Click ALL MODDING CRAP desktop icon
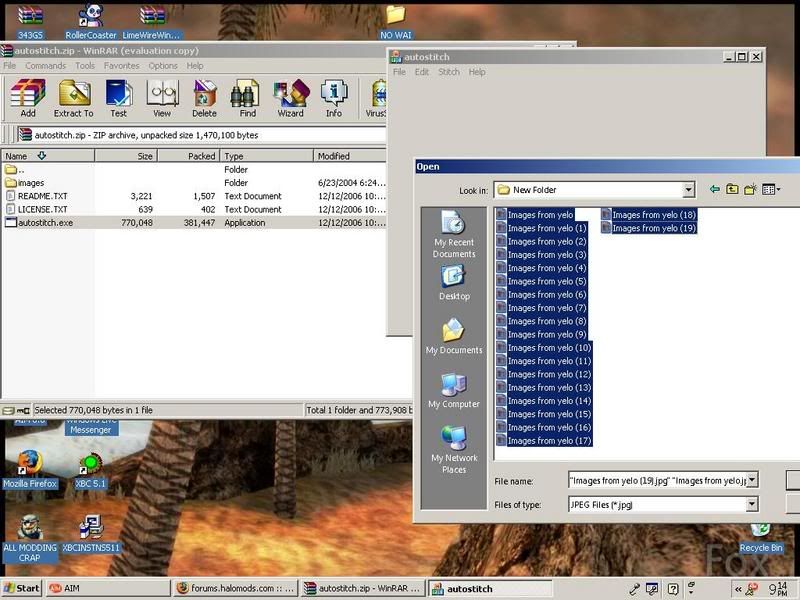The image size is (800, 600). pyautogui.click(x=30, y=539)
